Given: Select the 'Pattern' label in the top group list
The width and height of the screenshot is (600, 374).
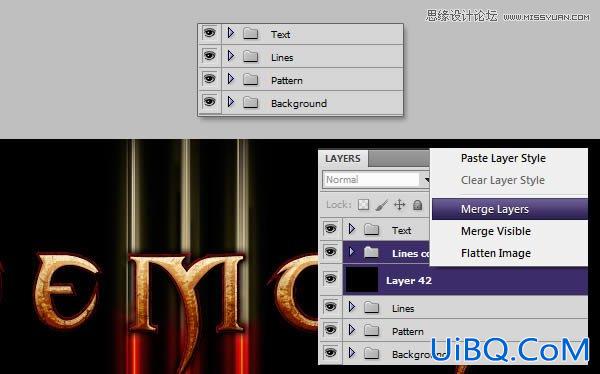Looking at the screenshot, I should [x=287, y=80].
